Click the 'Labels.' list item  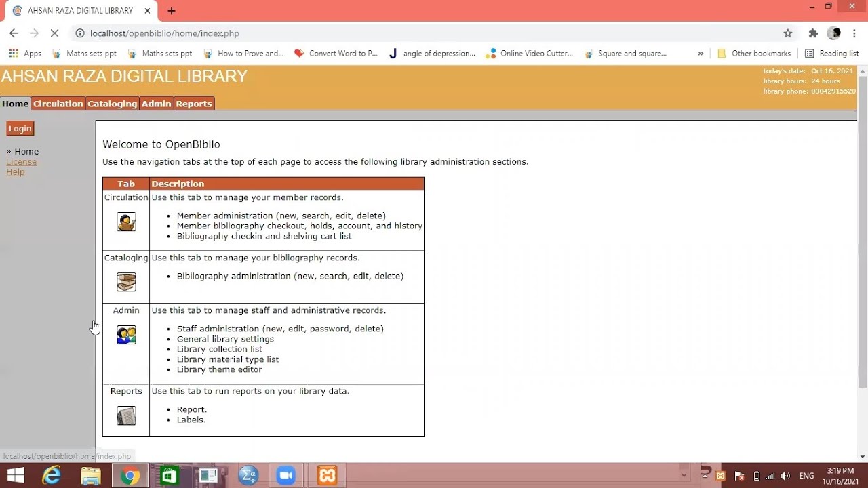(x=191, y=420)
